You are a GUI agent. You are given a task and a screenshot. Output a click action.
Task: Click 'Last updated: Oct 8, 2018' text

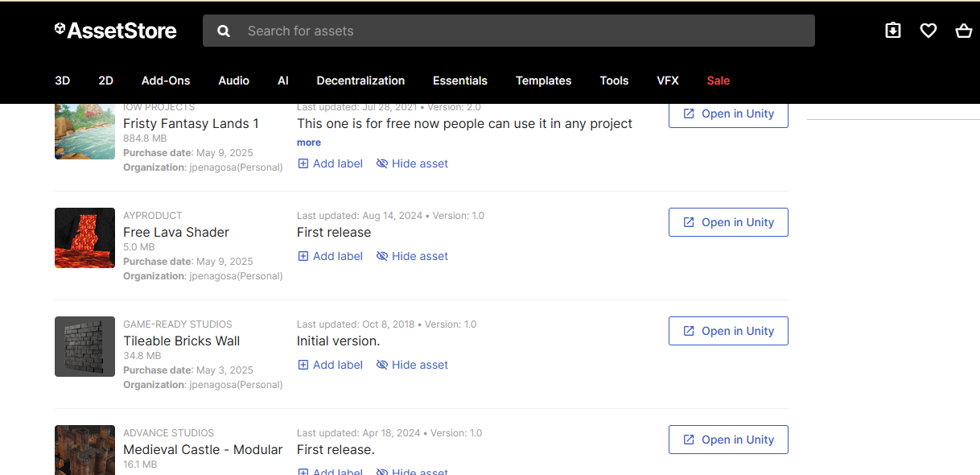coord(356,324)
